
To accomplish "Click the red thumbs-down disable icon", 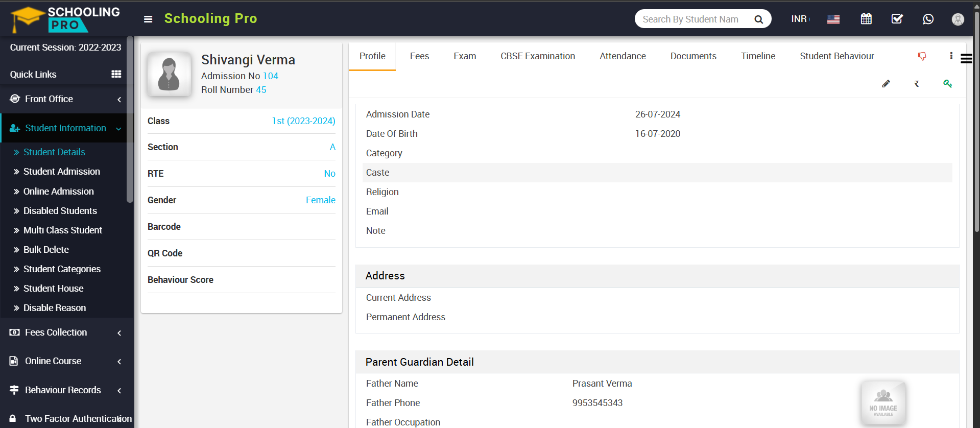I will [922, 56].
